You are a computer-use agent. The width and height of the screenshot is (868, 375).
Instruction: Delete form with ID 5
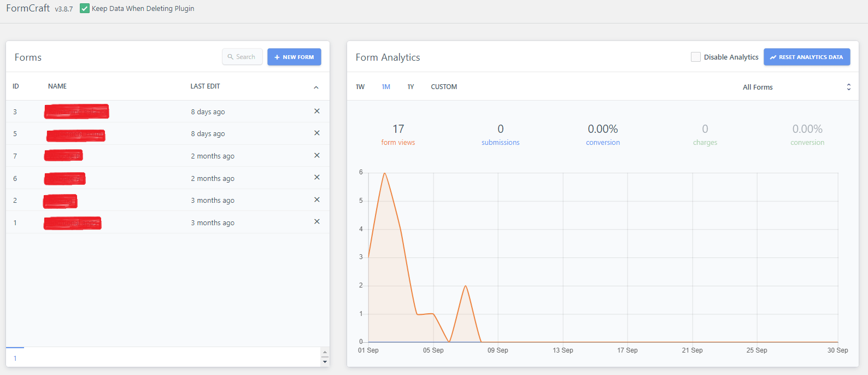coord(316,133)
